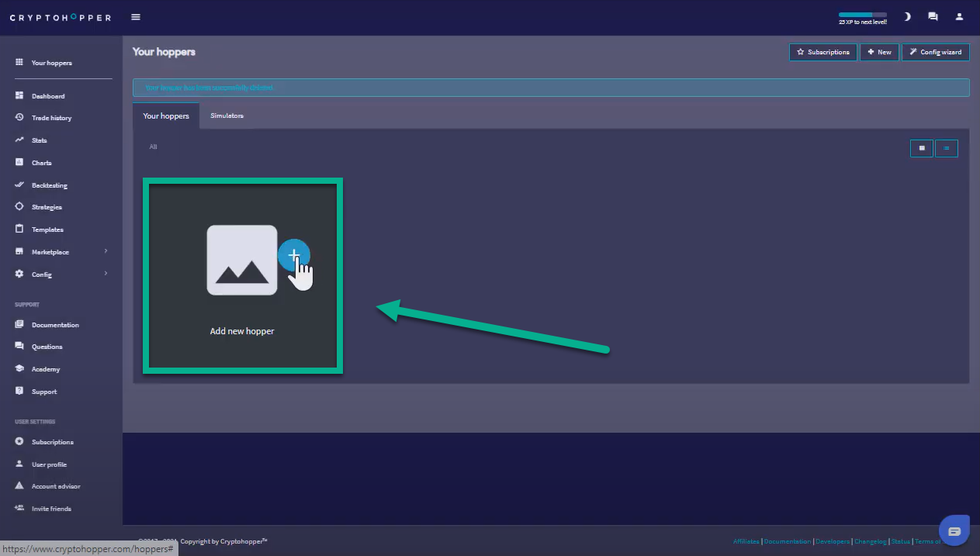Select the Your hoppers tab
This screenshot has height=556, width=980.
coord(166,116)
